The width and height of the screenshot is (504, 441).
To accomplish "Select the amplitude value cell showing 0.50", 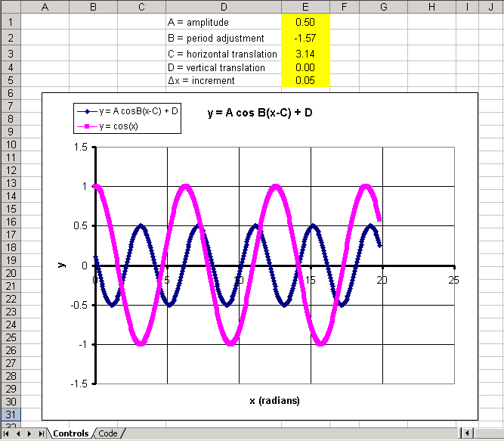I will (305, 23).
